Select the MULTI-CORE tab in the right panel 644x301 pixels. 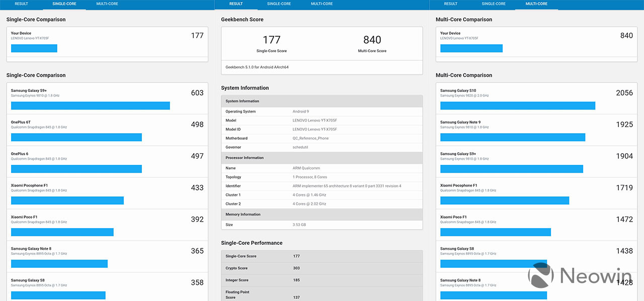click(x=536, y=4)
